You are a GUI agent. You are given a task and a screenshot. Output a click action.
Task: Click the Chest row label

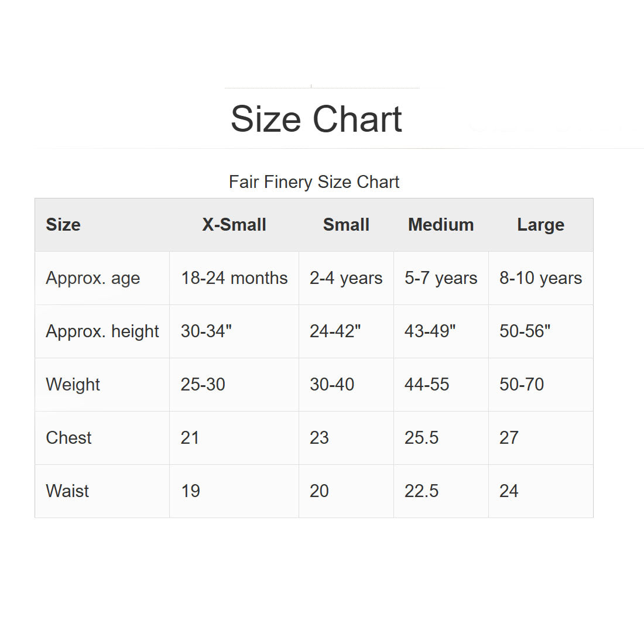69,438
